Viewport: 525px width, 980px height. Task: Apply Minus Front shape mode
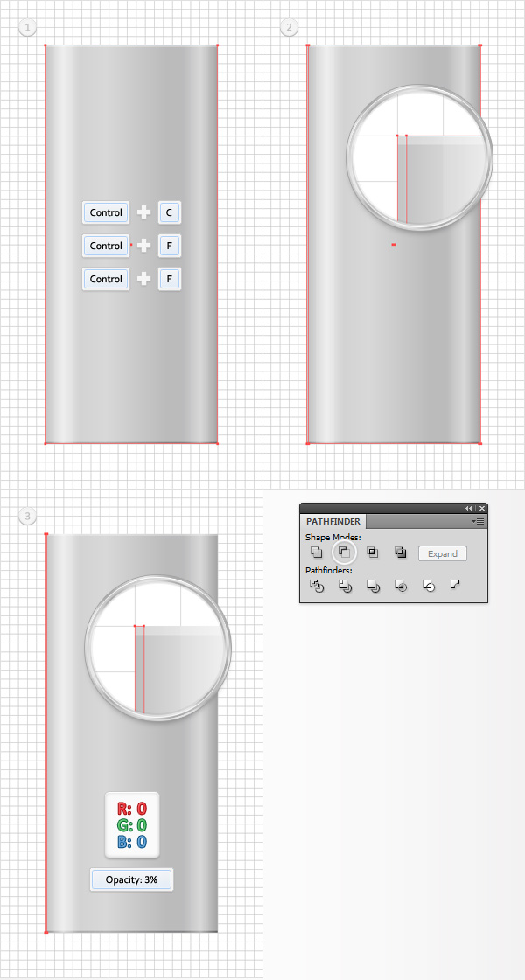tap(344, 553)
